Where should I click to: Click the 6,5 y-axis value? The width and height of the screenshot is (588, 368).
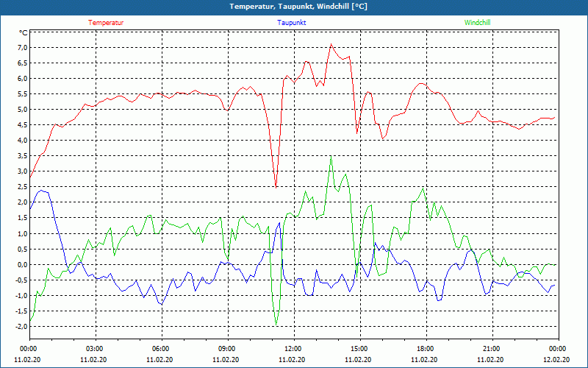point(22,63)
